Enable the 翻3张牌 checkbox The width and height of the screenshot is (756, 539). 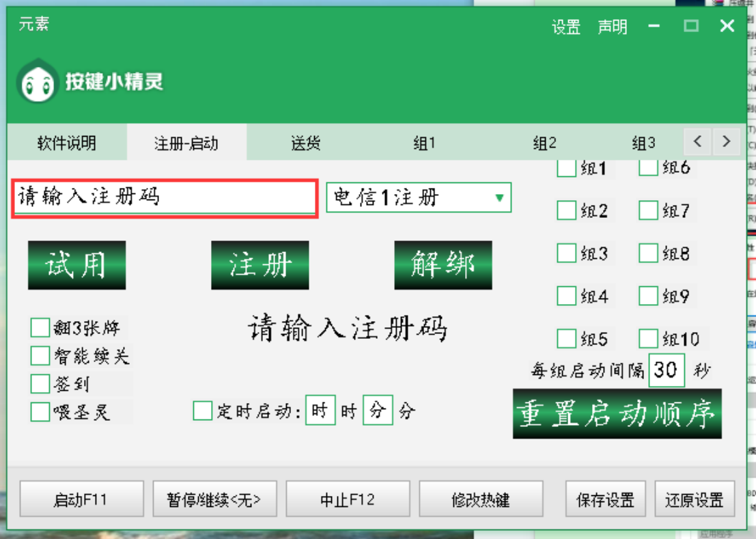click(x=40, y=328)
